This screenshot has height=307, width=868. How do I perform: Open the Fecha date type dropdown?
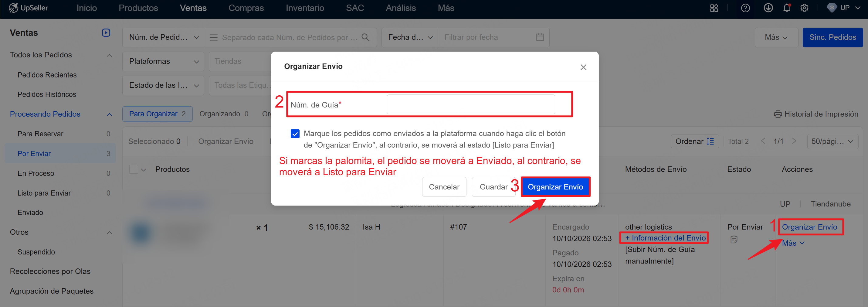click(x=410, y=37)
